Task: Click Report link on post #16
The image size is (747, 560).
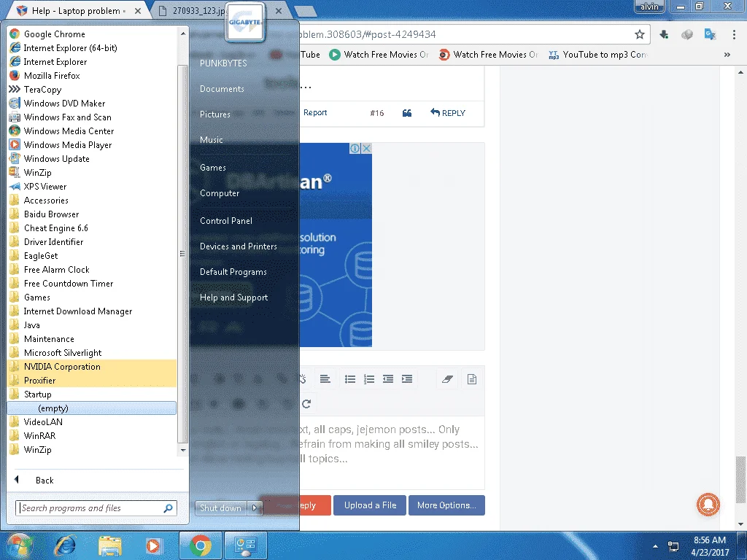Action: coord(315,112)
